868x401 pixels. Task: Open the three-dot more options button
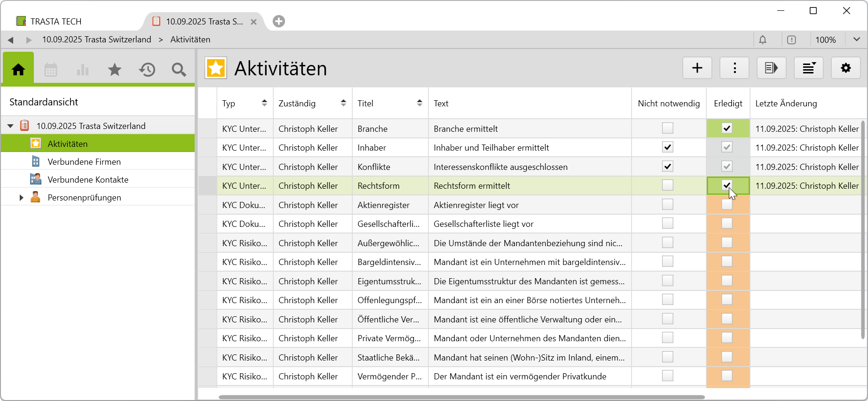(734, 68)
